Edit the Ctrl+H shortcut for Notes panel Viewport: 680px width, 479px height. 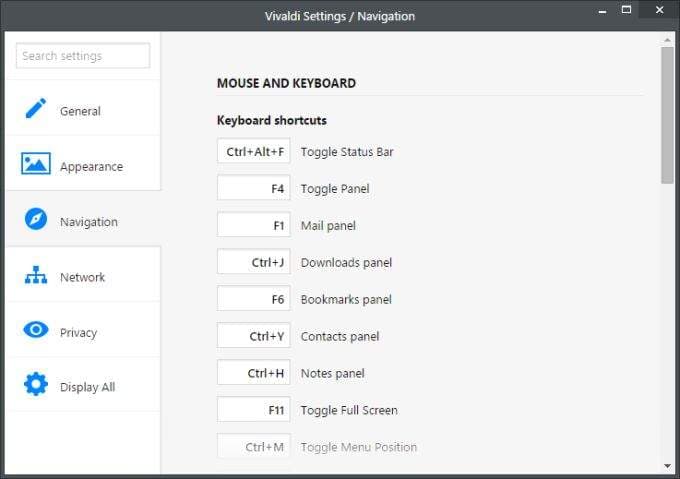click(x=254, y=372)
